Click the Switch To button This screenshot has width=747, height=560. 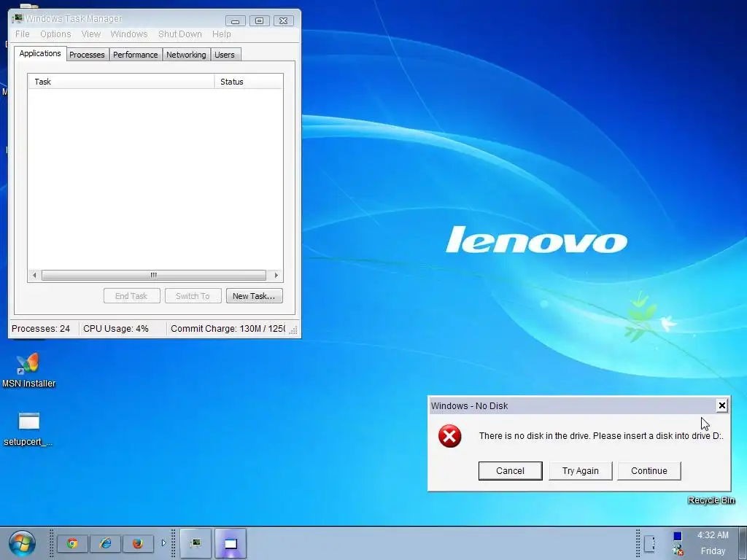coord(193,296)
